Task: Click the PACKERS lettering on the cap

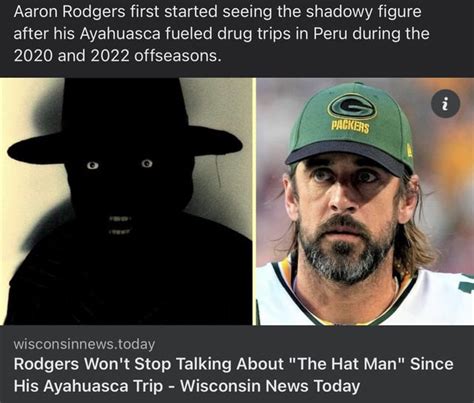Action: click(x=350, y=127)
